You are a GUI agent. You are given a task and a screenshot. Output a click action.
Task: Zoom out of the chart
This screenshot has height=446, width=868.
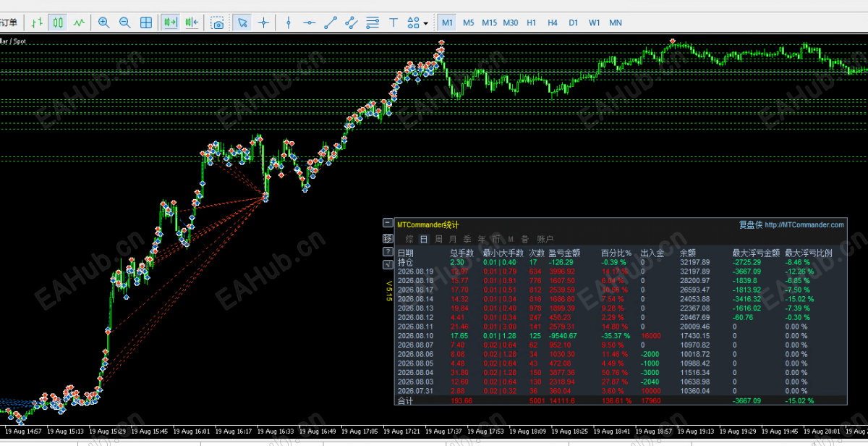coord(124,22)
